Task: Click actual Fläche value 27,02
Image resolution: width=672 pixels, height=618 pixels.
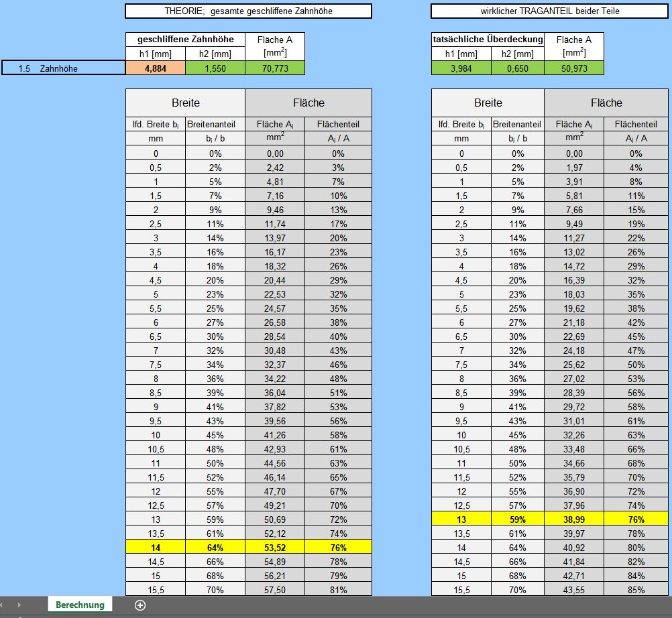Action: [574, 379]
